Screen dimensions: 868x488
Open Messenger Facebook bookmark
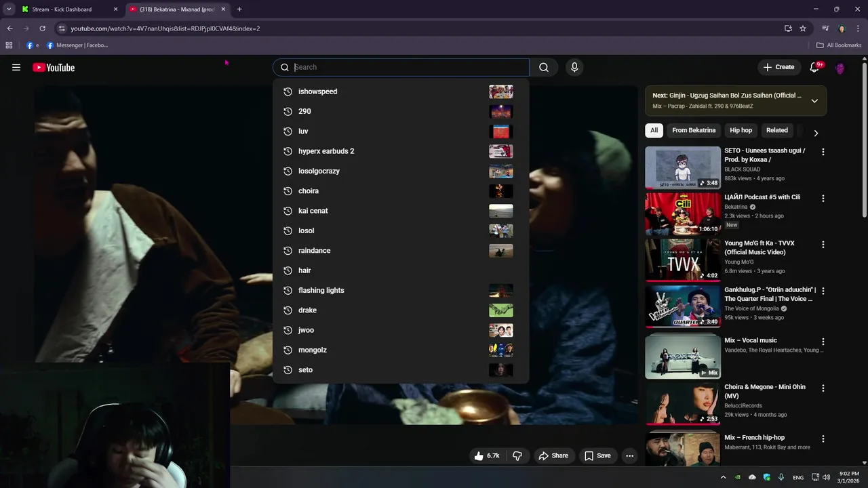click(x=77, y=45)
